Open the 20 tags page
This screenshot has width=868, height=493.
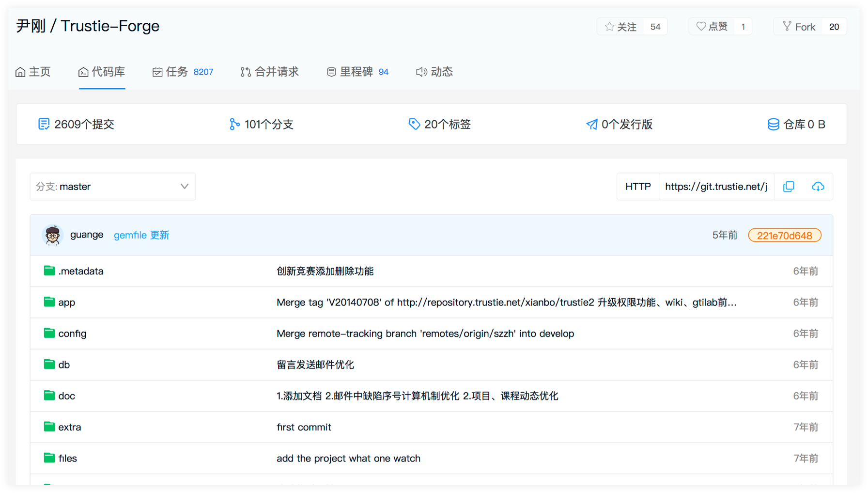(x=440, y=125)
